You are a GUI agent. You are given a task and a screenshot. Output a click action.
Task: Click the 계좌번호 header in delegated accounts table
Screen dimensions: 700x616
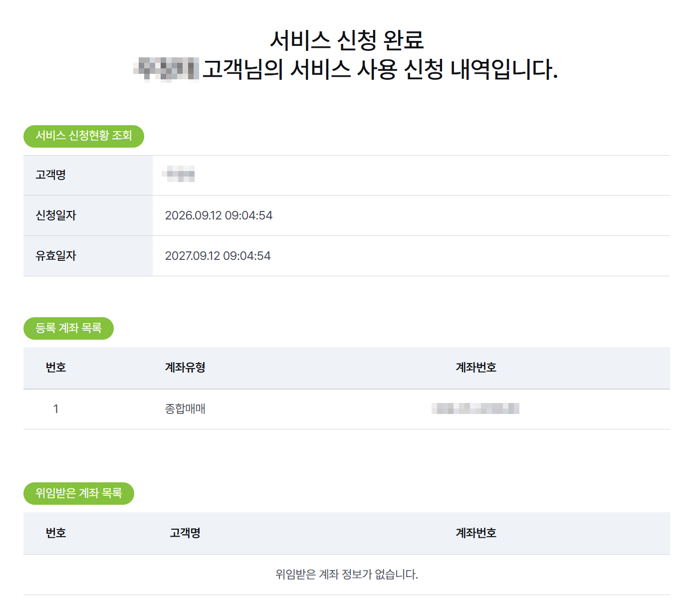click(476, 533)
